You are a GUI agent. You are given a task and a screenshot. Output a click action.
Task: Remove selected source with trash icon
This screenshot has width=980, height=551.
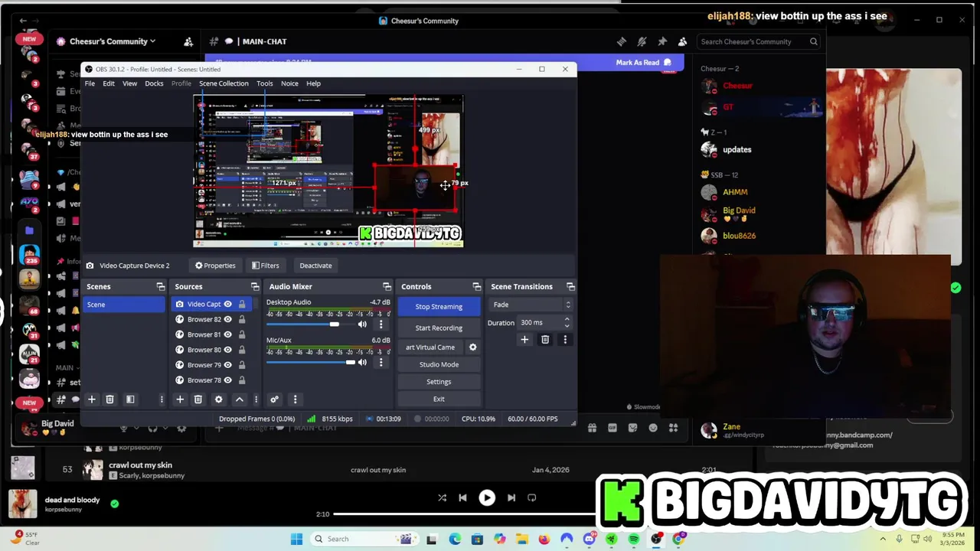[198, 399]
